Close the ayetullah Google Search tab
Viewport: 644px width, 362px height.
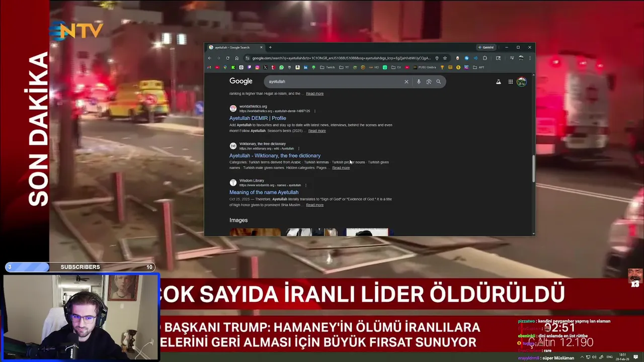point(261,47)
